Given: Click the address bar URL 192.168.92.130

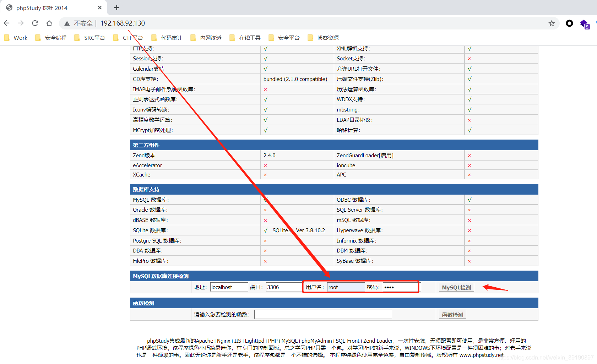Looking at the screenshot, I should [x=123, y=23].
